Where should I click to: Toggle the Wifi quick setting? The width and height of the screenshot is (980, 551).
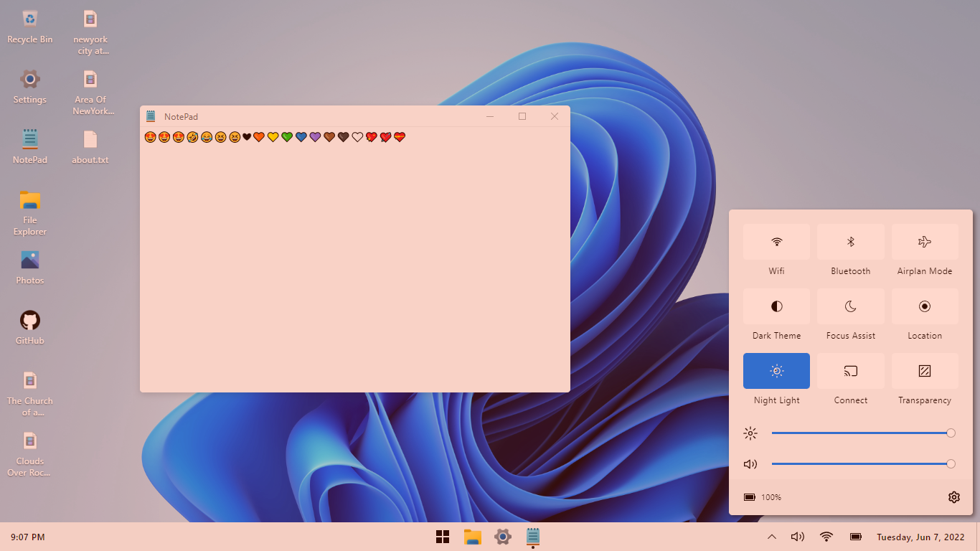(x=776, y=242)
